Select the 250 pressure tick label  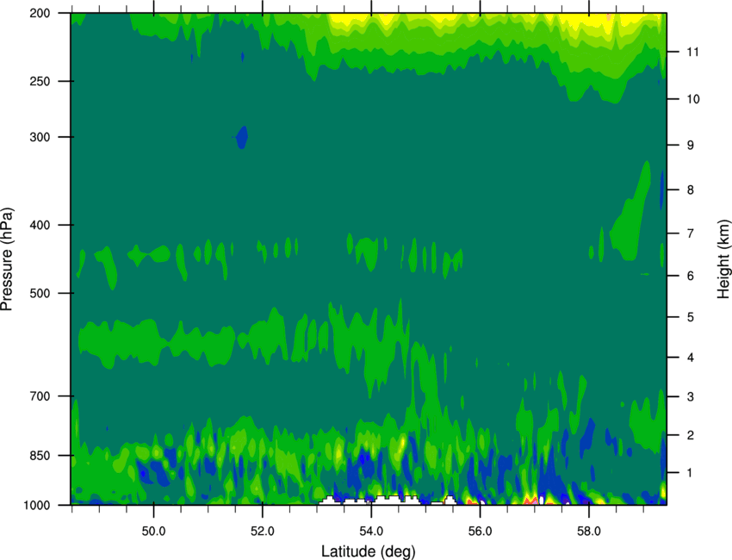tap(40, 81)
